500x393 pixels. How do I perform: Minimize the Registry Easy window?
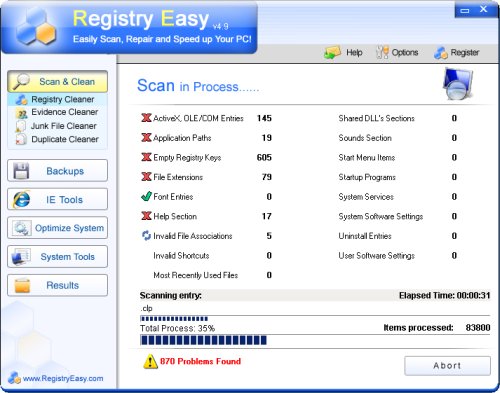pyautogui.click(x=465, y=11)
